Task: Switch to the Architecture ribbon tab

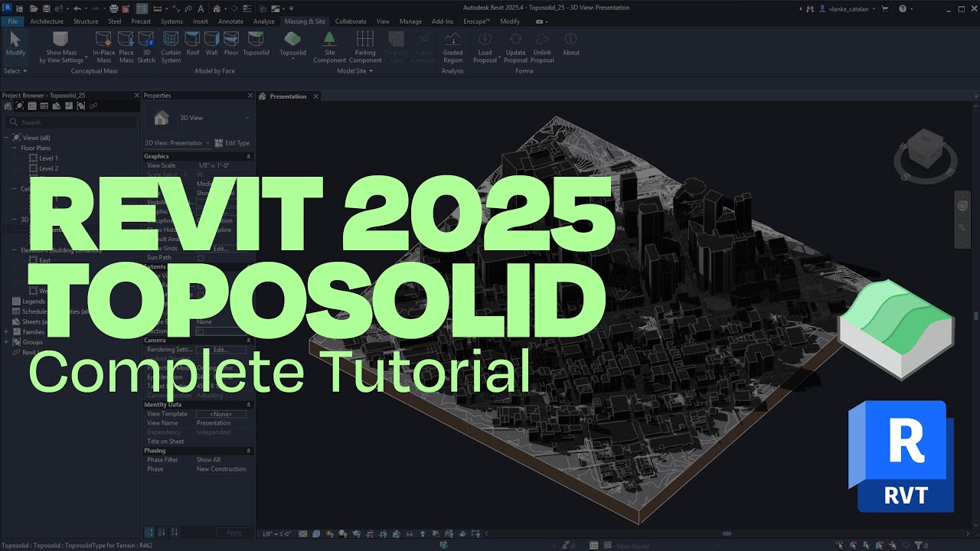Action: (47, 21)
